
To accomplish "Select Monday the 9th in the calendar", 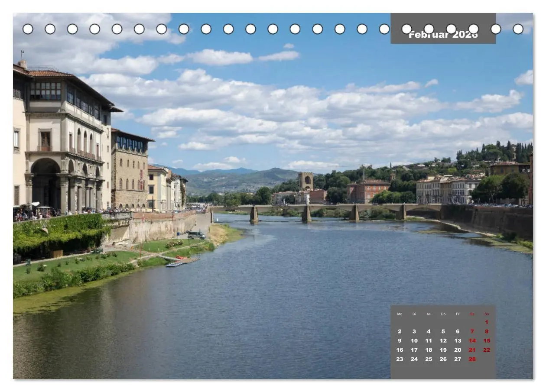I will 400,340.
